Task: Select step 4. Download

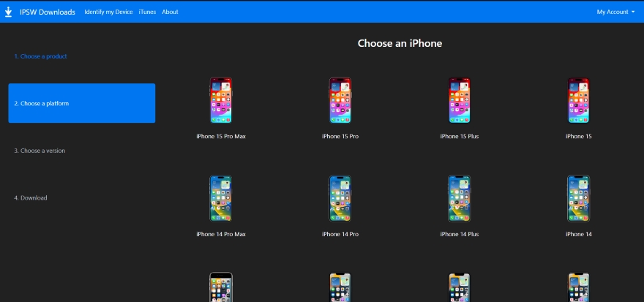Action: pyautogui.click(x=31, y=197)
